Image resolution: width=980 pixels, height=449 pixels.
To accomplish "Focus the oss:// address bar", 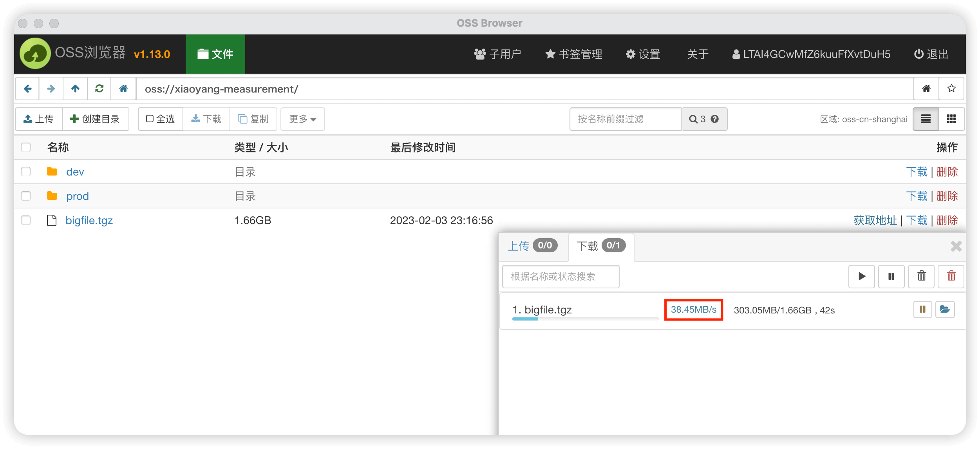I will coord(525,89).
